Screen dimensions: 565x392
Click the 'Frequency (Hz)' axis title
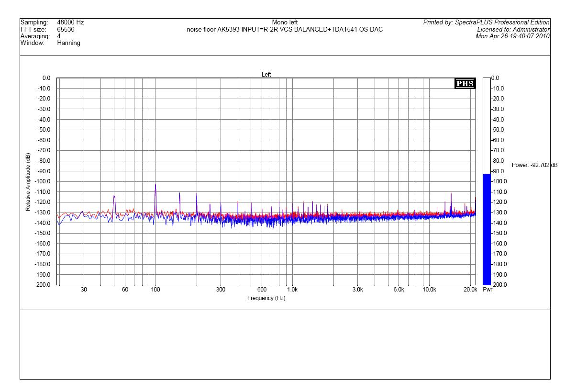pyautogui.click(x=266, y=298)
